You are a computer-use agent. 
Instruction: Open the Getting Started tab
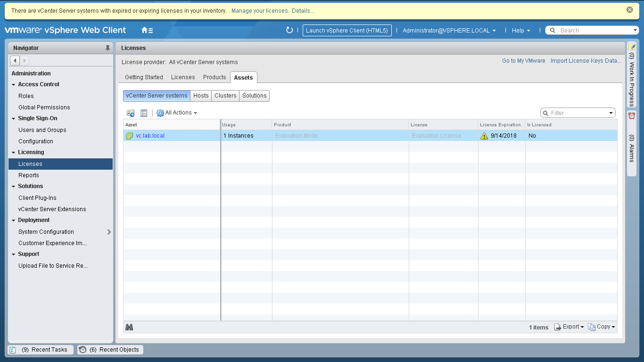144,77
